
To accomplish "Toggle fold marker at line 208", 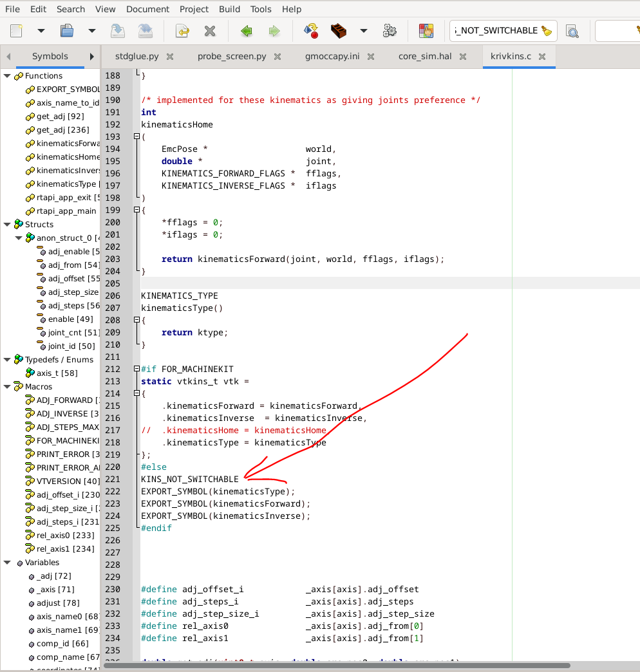I will [x=136, y=320].
